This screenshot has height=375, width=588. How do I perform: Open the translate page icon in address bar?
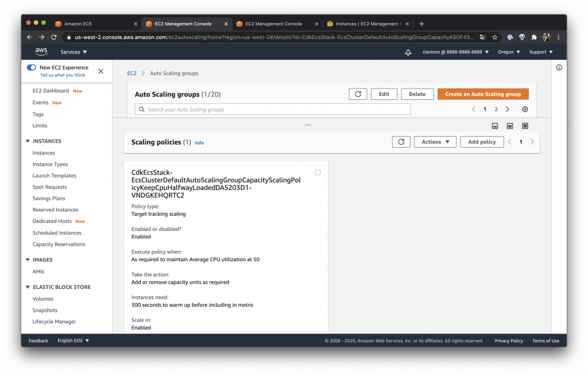[482, 37]
